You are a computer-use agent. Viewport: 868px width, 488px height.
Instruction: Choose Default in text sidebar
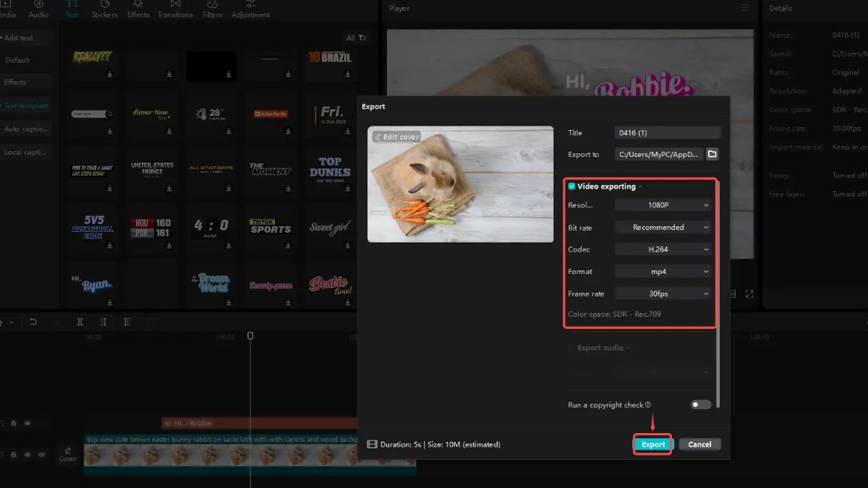17,60
